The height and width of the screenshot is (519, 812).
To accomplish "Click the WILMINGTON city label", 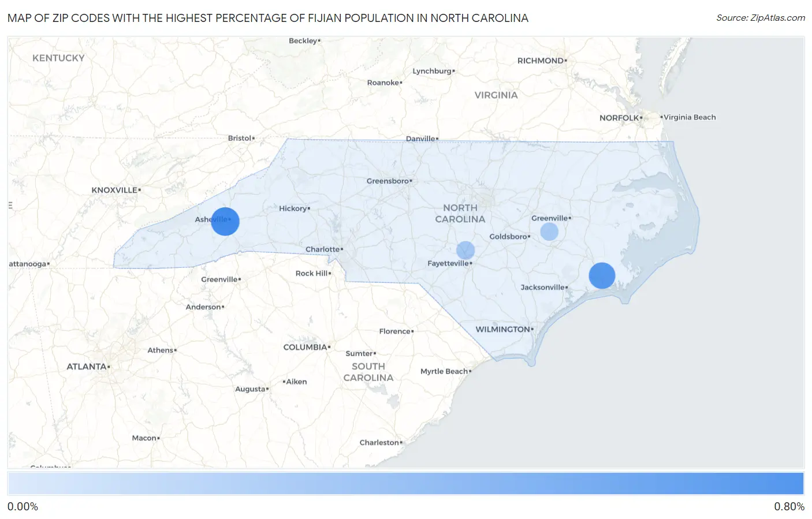I will (x=502, y=329).
